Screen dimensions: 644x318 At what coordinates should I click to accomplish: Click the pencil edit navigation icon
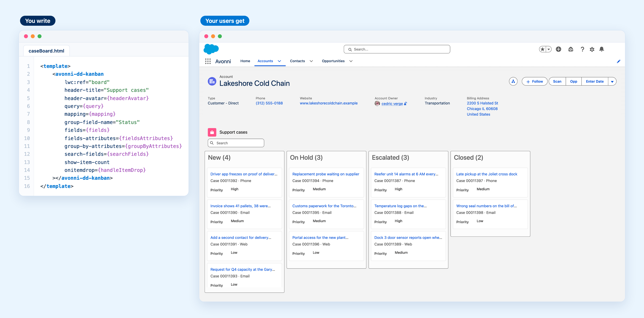click(x=618, y=61)
